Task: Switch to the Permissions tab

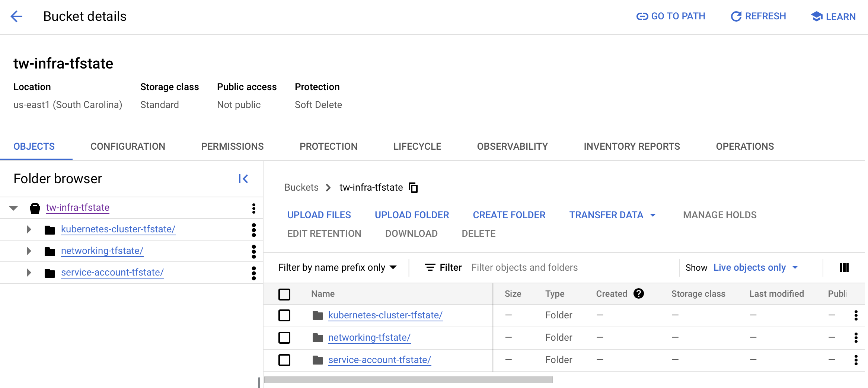Action: 232,146
